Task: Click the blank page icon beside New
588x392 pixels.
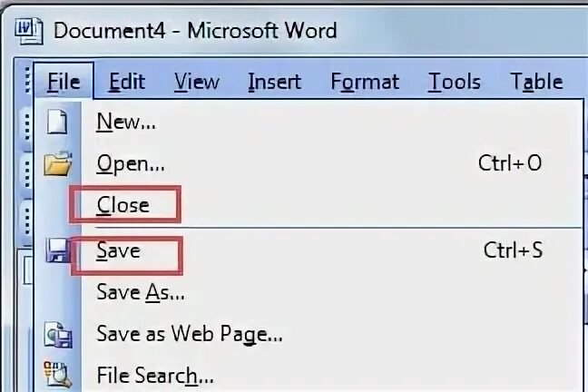Action: click(57, 122)
